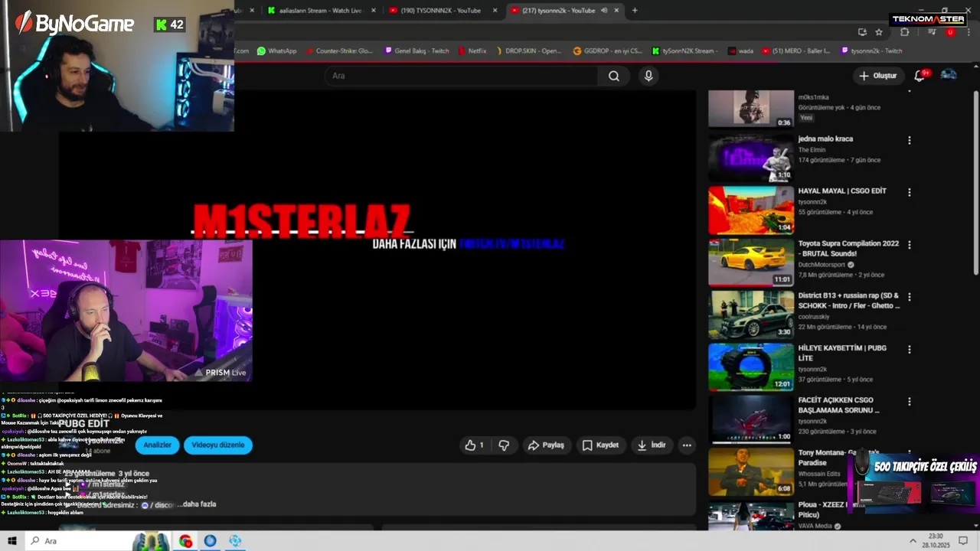Open the (51) MERO - Baller bookmark
This screenshot has width=980, height=551.
795,51
